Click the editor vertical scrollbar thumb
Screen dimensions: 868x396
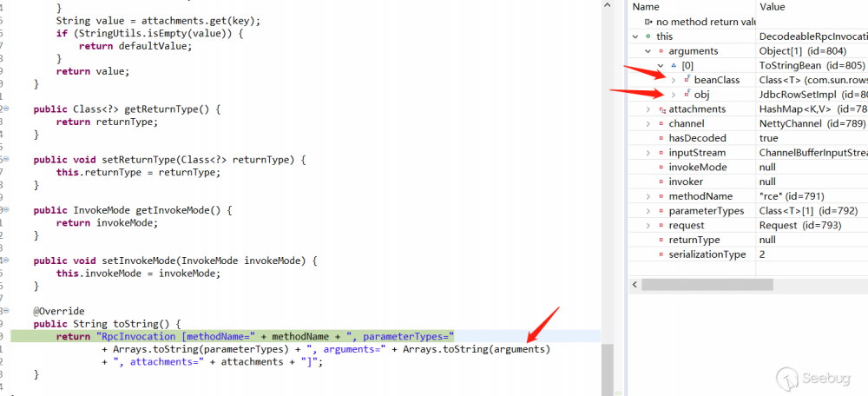tap(608, 370)
